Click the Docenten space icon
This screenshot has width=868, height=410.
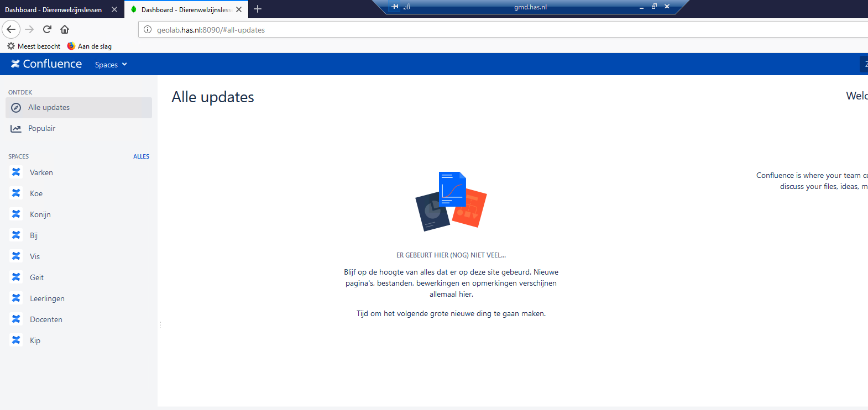pyautogui.click(x=16, y=319)
